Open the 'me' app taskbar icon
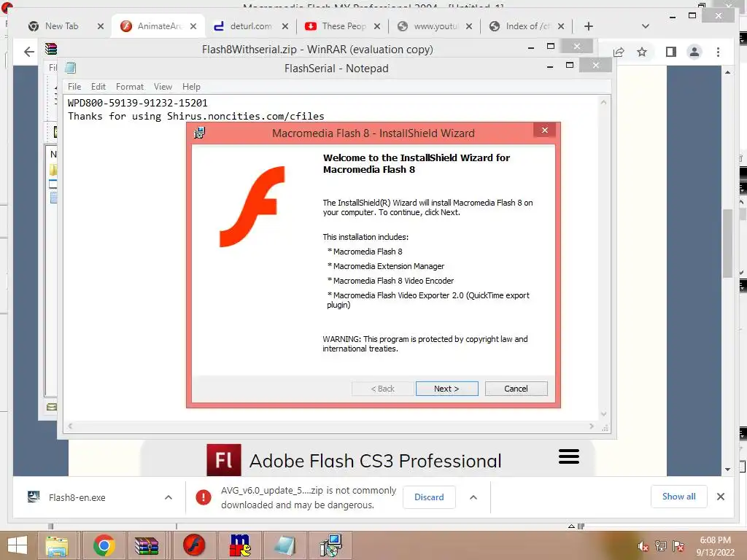The image size is (747, 560). (239, 545)
